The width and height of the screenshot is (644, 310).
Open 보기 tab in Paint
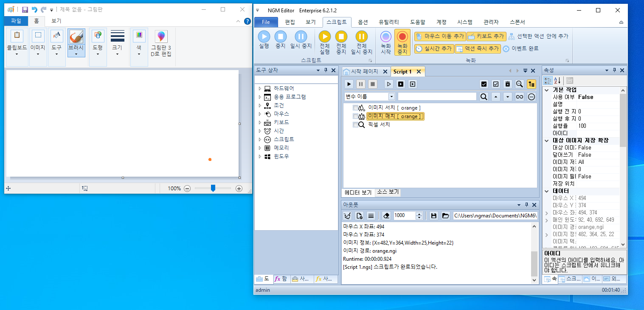tap(56, 21)
